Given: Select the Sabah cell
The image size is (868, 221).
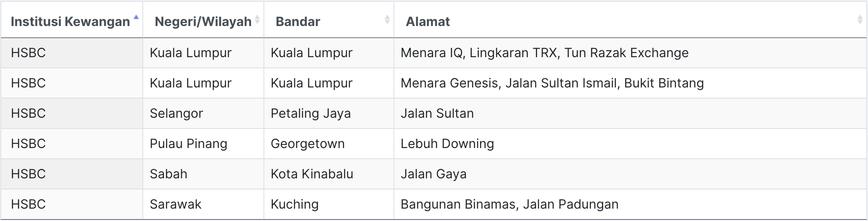Looking at the screenshot, I should 168,174.
